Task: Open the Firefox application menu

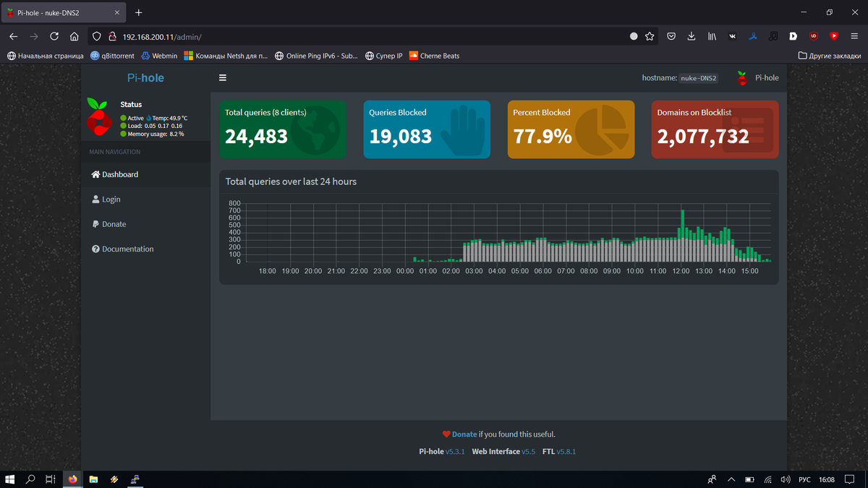Action: [x=854, y=36]
